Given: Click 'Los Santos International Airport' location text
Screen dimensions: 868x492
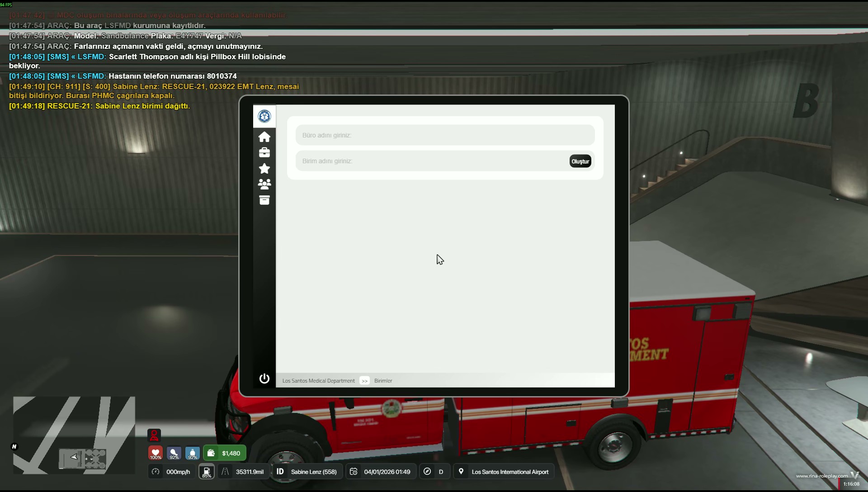Looking at the screenshot, I should (510, 472).
